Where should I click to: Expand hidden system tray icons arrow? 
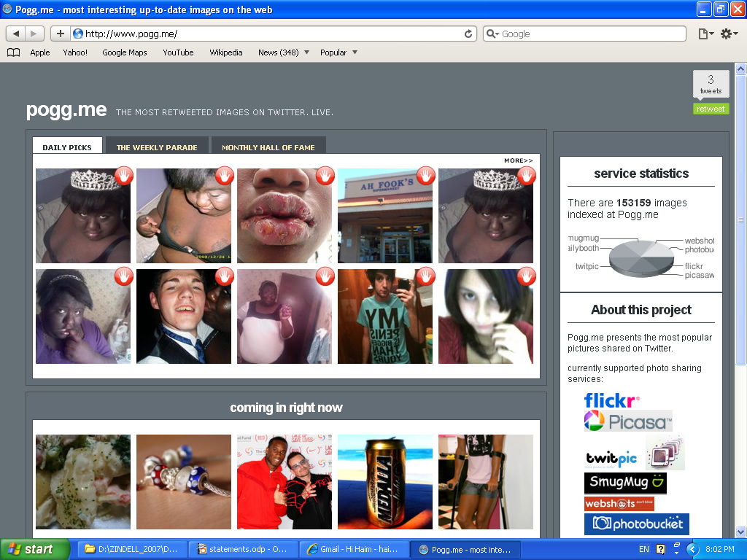(693, 550)
